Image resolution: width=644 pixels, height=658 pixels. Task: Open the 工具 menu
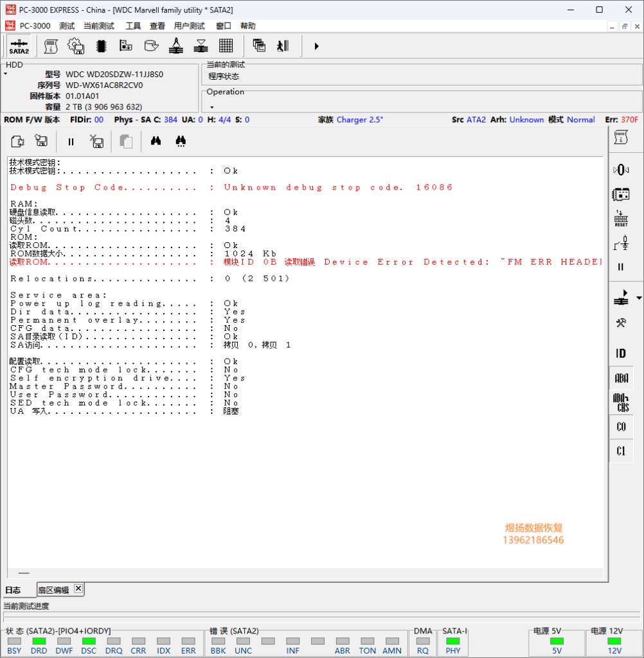click(x=133, y=26)
